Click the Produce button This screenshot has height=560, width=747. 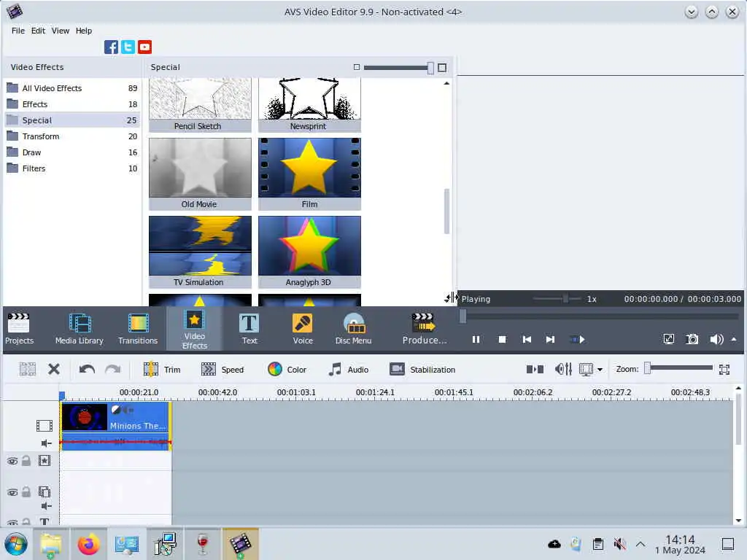[424, 329]
